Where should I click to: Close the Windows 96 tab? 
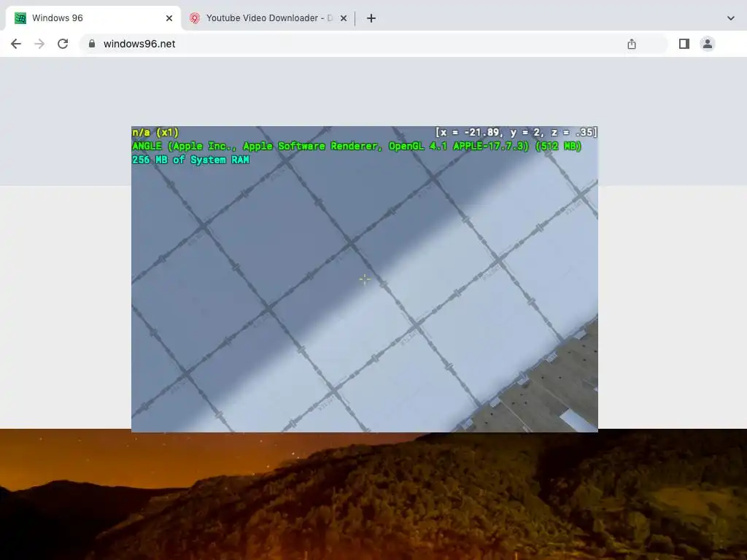pos(169,18)
